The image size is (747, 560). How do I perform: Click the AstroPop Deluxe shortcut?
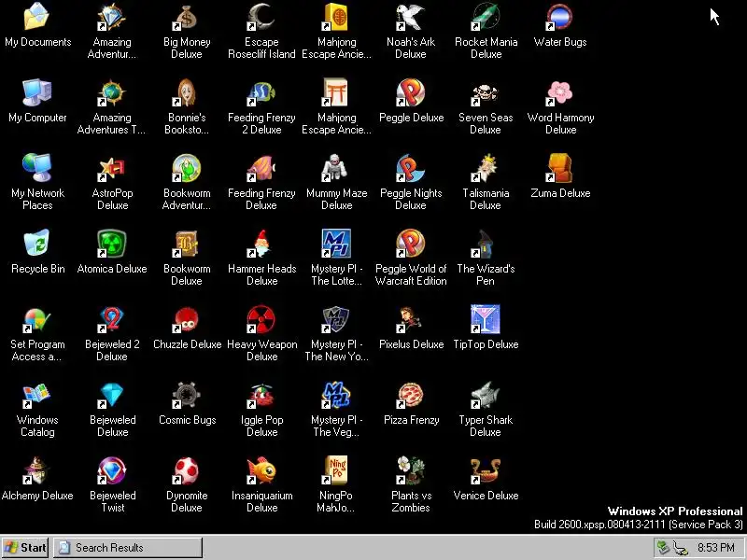[x=112, y=168]
